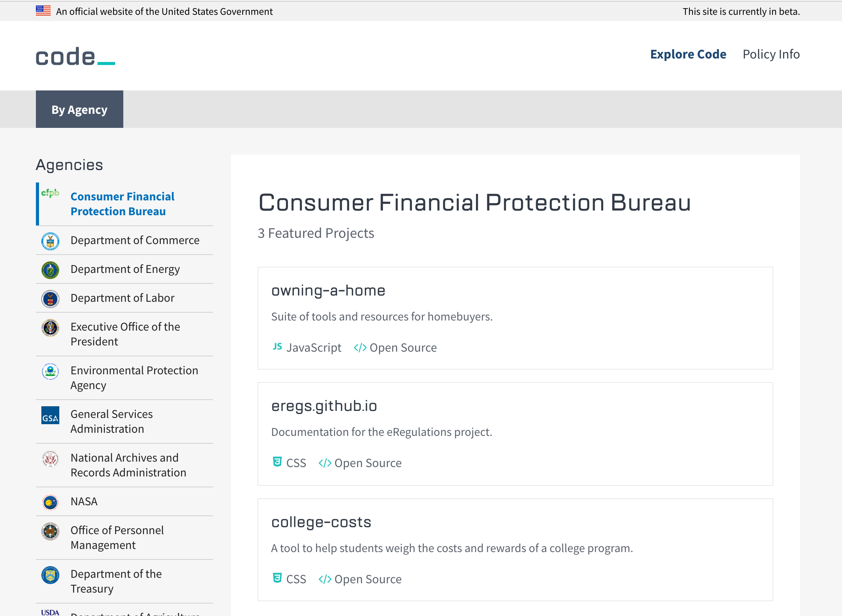Click the JavaScript icon on owning-a-home card
This screenshot has width=842, height=616.
277,347
